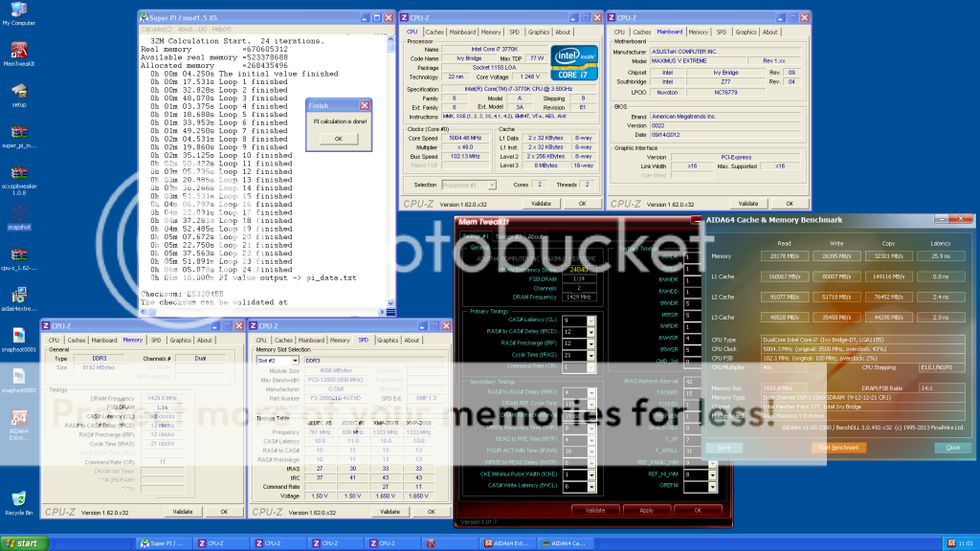Open the Calculate menu in Super PI
This screenshot has height=551, width=980.
[153, 28]
